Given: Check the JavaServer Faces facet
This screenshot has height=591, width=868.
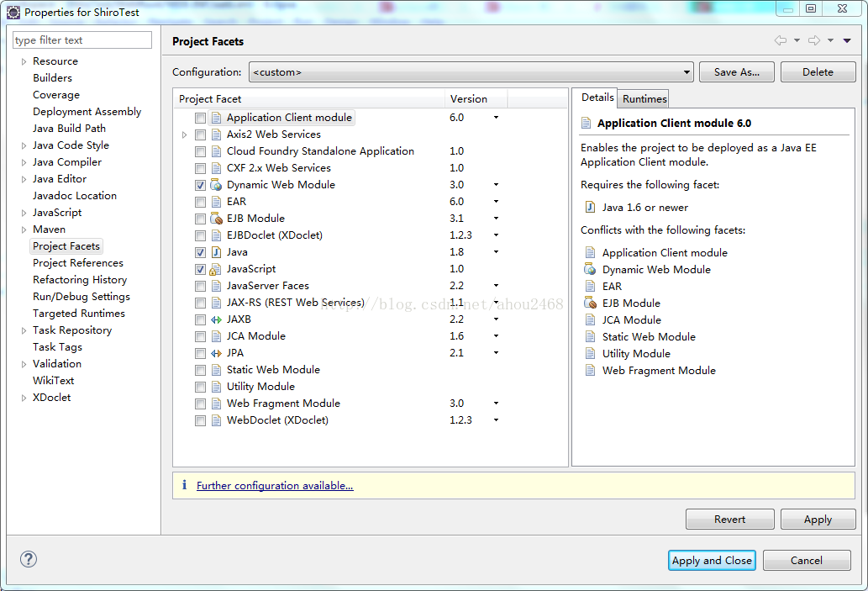Looking at the screenshot, I should tap(200, 285).
